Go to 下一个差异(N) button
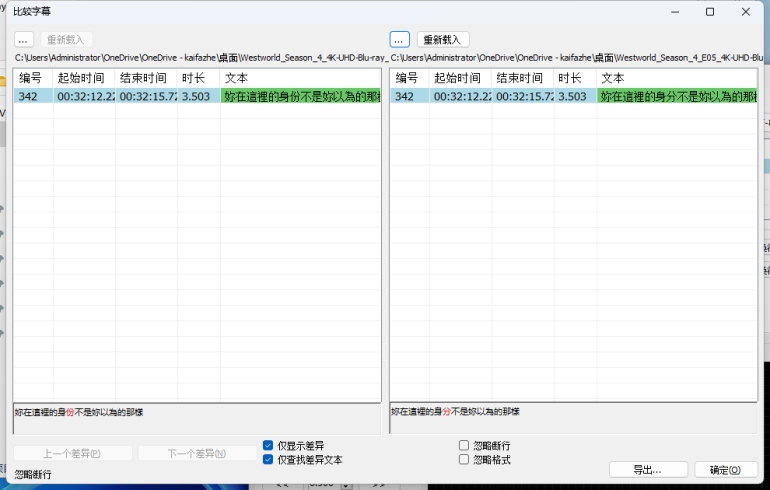Image resolution: width=770 pixels, height=490 pixels. click(x=197, y=453)
